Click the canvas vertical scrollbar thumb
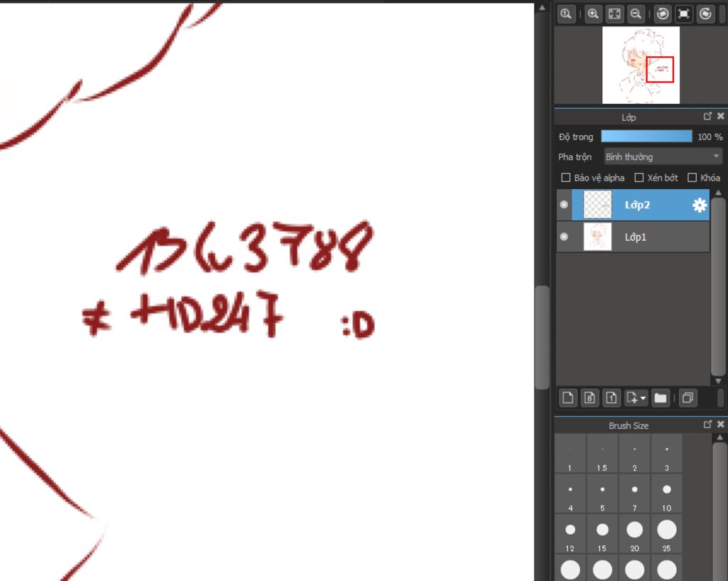 point(542,338)
